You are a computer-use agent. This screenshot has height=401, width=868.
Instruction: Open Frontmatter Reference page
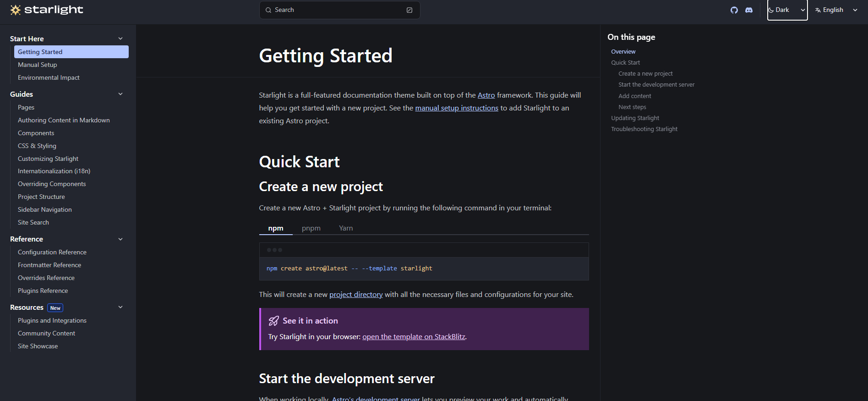point(71,265)
